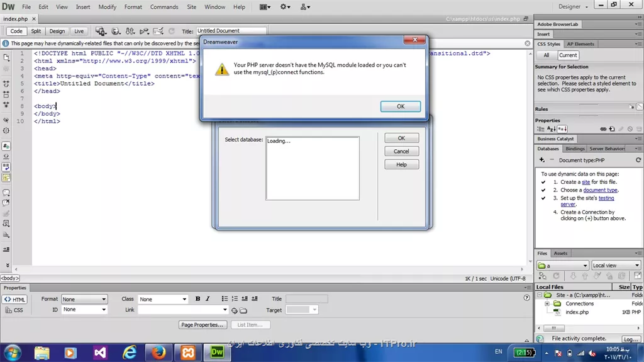
Task: Open the Site menu
Action: (x=191, y=7)
